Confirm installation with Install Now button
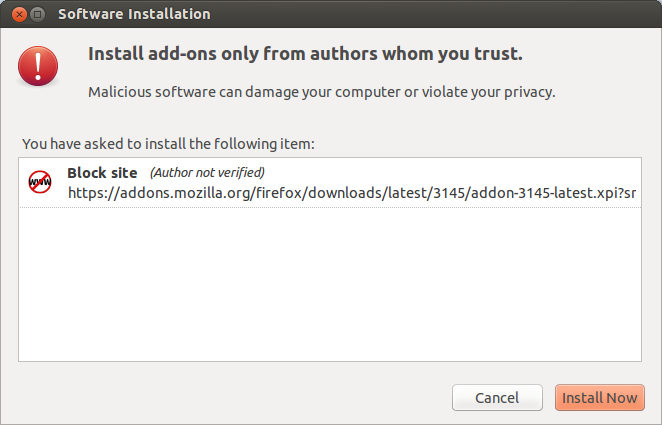Screen dimensions: 662x425 click(x=600, y=398)
